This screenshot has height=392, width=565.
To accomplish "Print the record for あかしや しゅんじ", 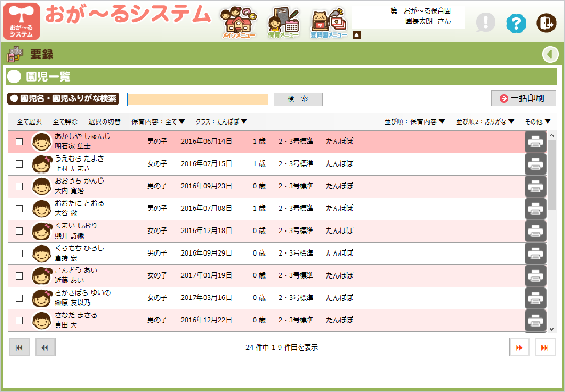I will 535,142.
